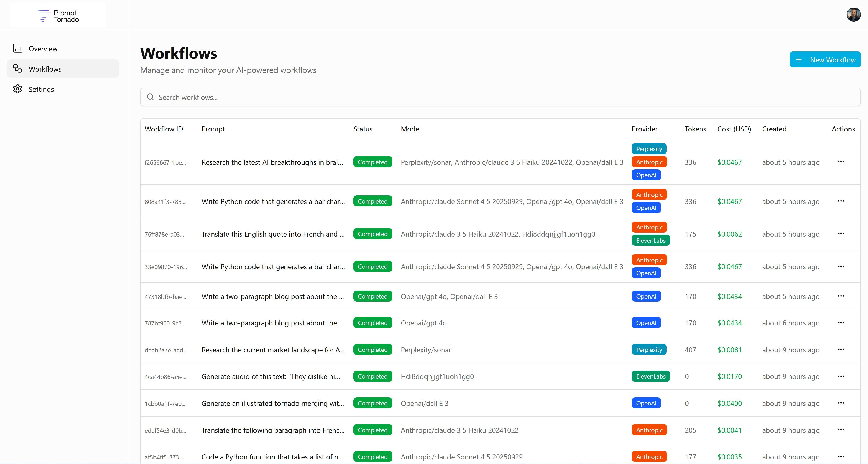Image resolution: width=868 pixels, height=464 pixels.
Task: Open actions menu on the last workflow row
Action: [x=841, y=456]
